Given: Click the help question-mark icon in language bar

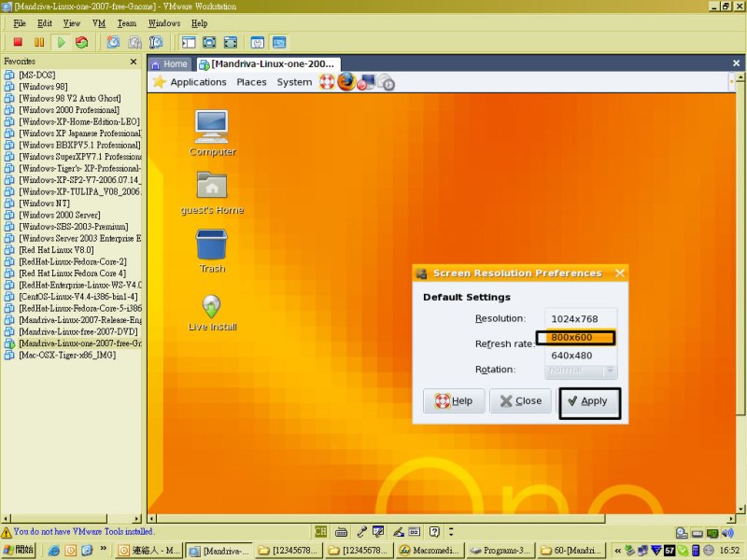Looking at the screenshot, I should click(x=434, y=531).
